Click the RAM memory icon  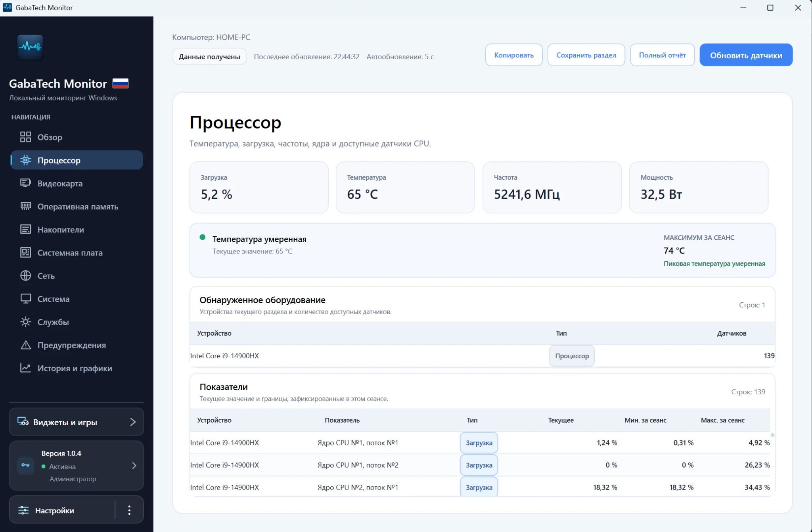coord(25,206)
